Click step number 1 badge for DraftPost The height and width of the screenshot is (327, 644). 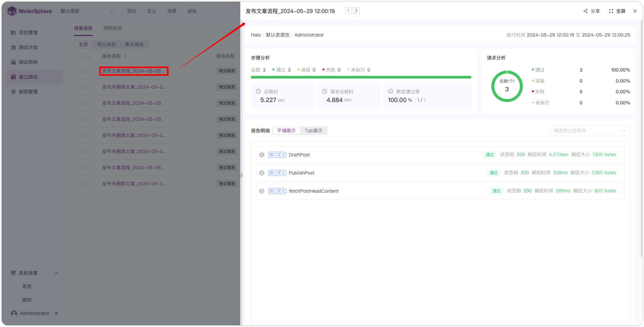pyautogui.click(x=262, y=155)
